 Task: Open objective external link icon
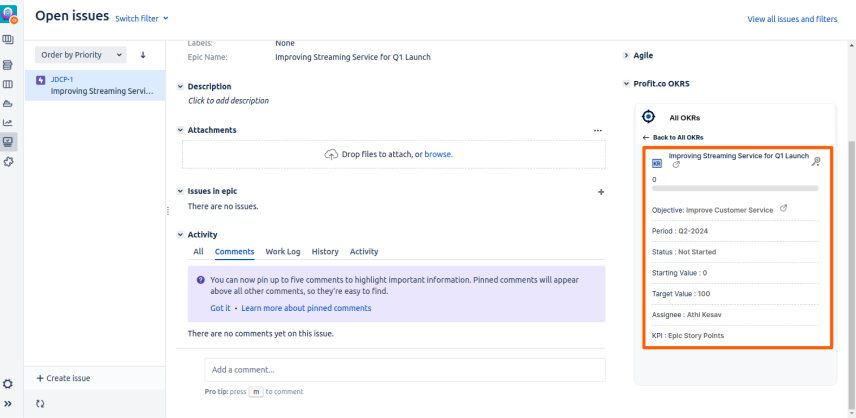coord(783,208)
